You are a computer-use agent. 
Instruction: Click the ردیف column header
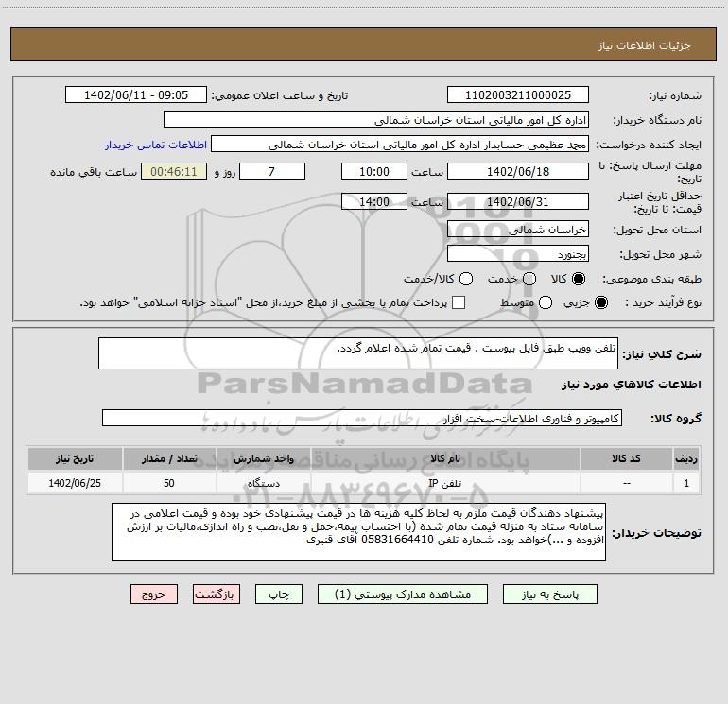[686, 458]
